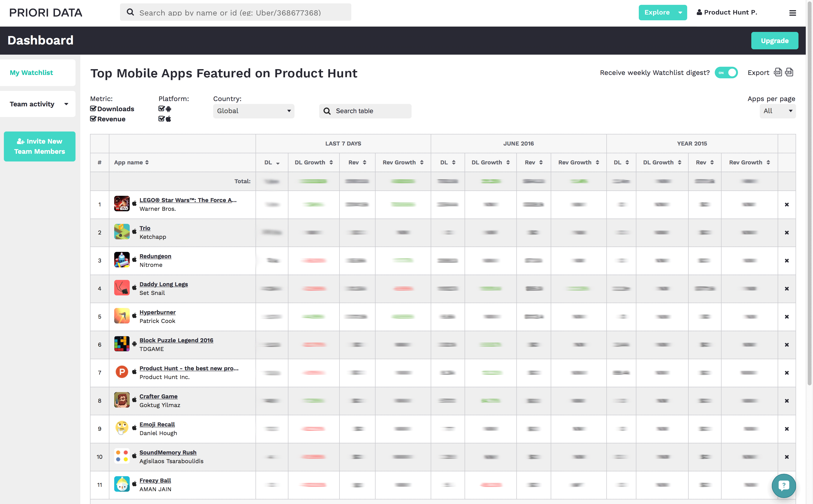Viewport: 813px width, 504px height.
Task: Click the Search table field
Action: [365, 111]
